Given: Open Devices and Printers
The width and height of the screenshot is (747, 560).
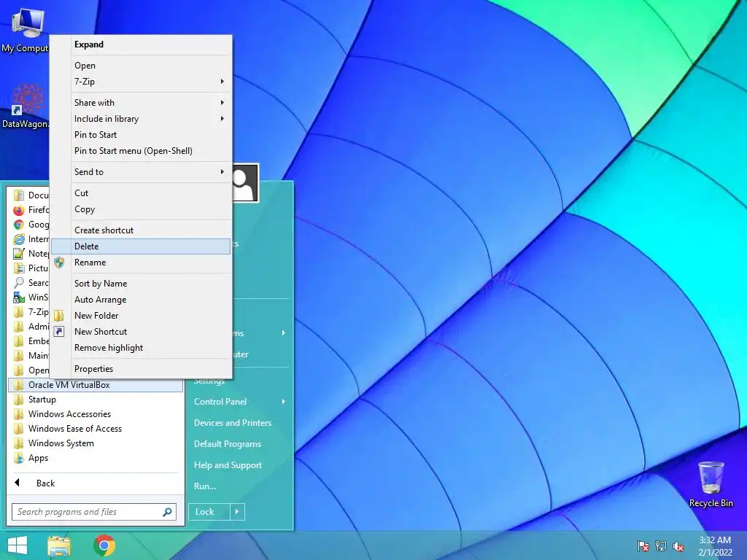Looking at the screenshot, I should pos(233,423).
